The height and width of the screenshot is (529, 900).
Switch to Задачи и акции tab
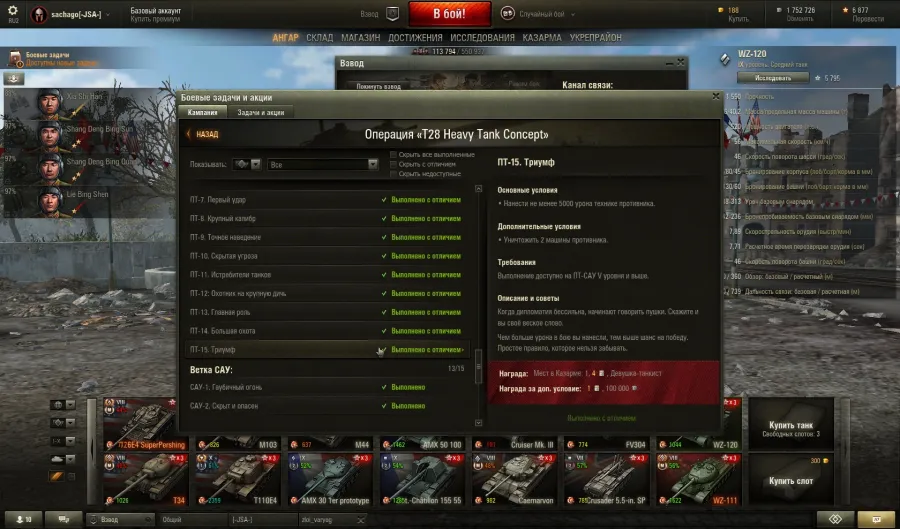pos(261,112)
